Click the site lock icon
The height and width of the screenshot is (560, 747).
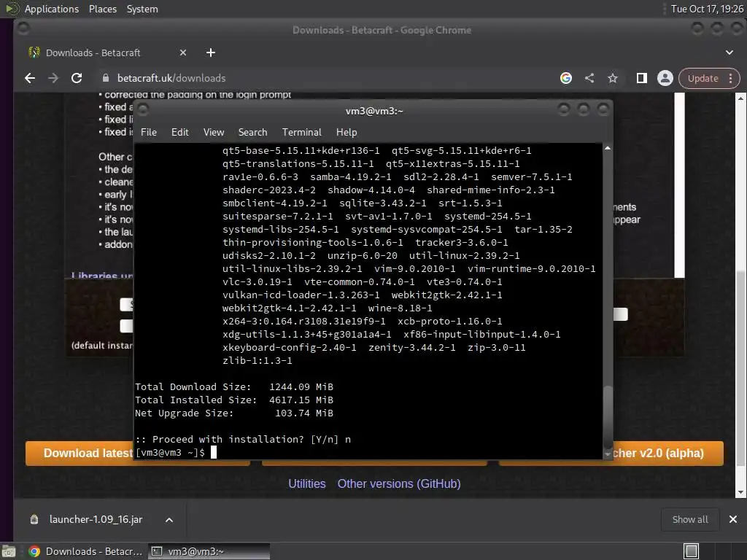[106, 78]
